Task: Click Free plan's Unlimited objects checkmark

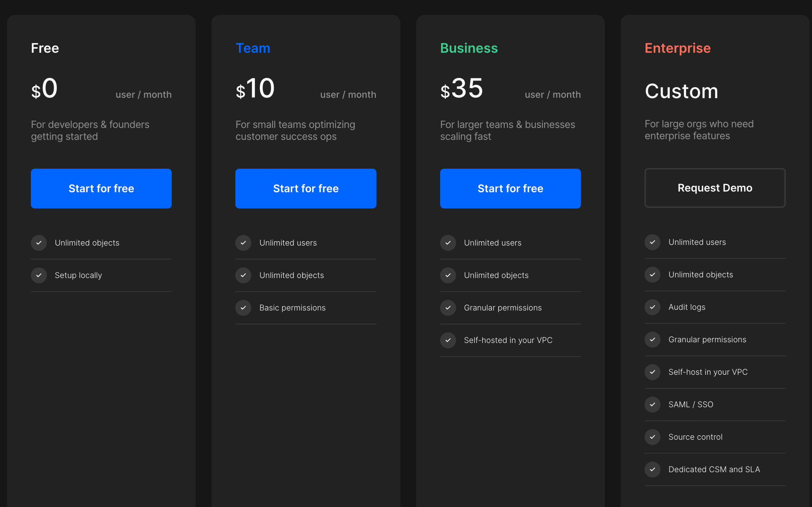Action: click(x=39, y=243)
